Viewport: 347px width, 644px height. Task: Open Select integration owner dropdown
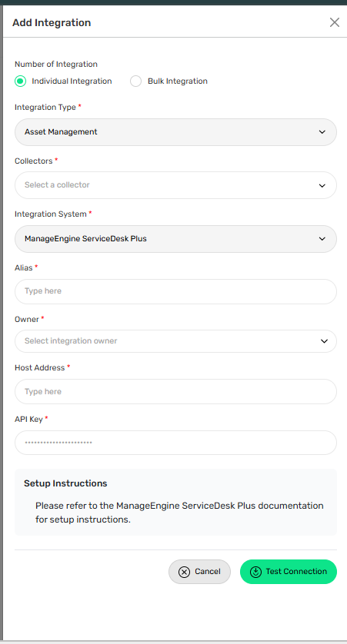point(175,341)
